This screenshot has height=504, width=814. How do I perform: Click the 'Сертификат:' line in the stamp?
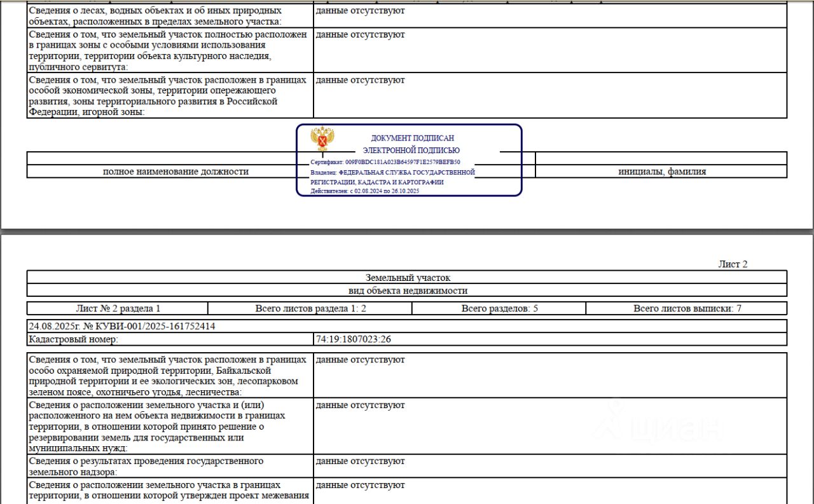(385, 162)
